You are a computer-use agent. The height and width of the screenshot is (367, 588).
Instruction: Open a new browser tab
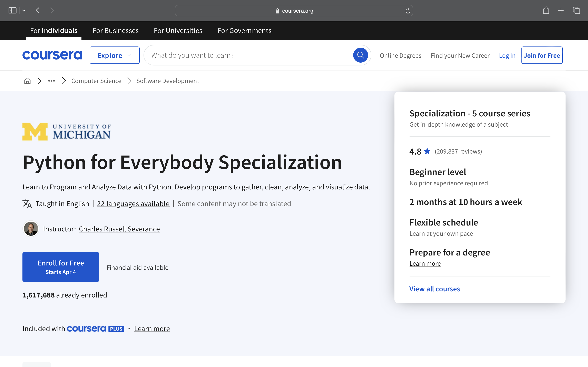pyautogui.click(x=561, y=10)
